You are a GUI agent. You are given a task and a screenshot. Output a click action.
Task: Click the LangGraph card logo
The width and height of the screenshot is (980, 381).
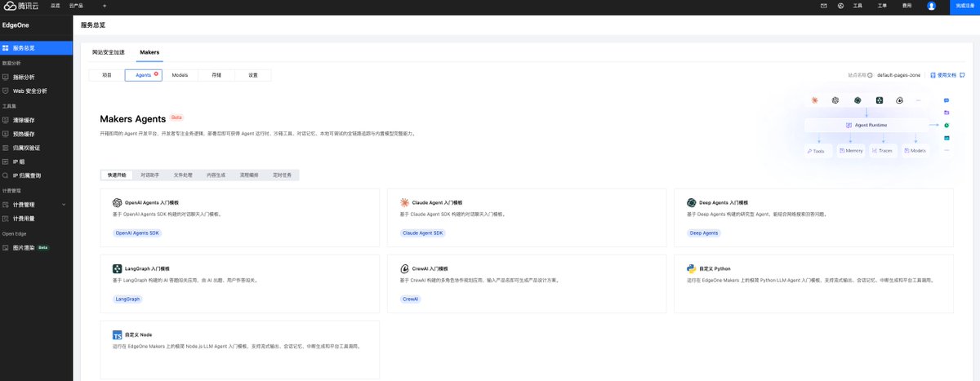117,268
